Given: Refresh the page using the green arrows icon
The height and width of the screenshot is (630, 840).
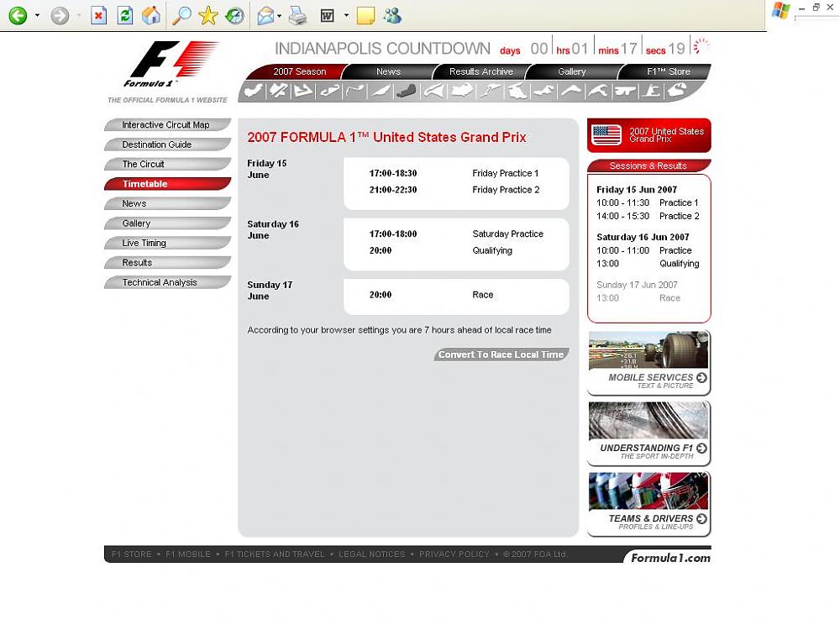Looking at the screenshot, I should click(x=125, y=15).
